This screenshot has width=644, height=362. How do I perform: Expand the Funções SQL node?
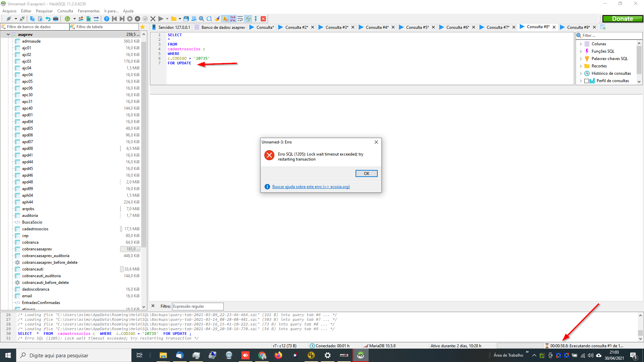coord(581,51)
